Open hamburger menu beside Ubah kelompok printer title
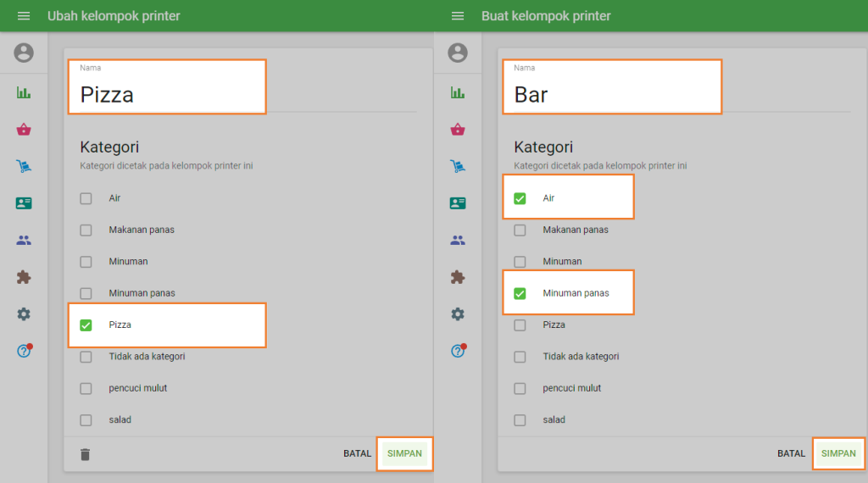The width and height of the screenshot is (868, 483). [x=24, y=16]
